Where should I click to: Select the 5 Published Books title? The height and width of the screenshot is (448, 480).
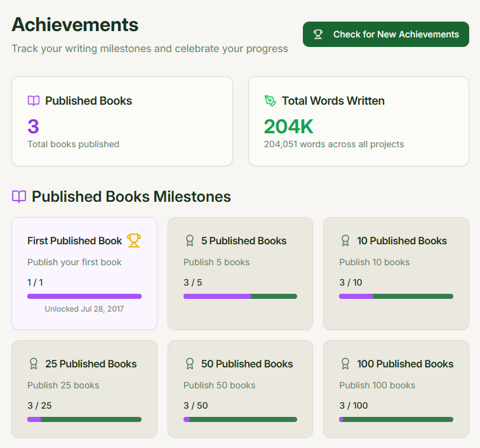pos(244,241)
